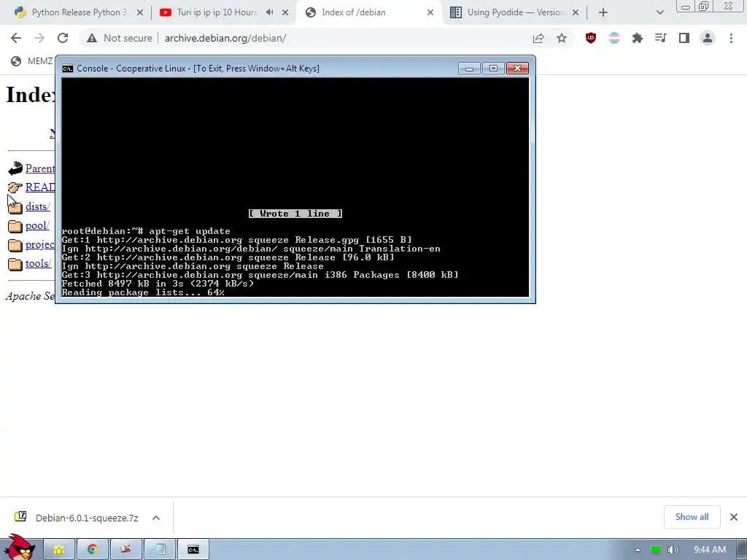Mute the Turi ip ip ip tab audio icon
Screen dimensions: 747x560
[270, 12]
